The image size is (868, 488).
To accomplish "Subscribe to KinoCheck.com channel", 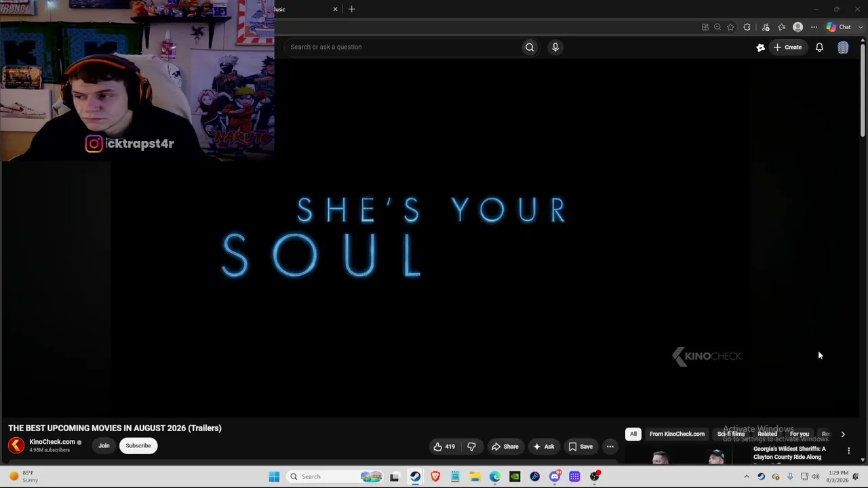I will pos(138,446).
